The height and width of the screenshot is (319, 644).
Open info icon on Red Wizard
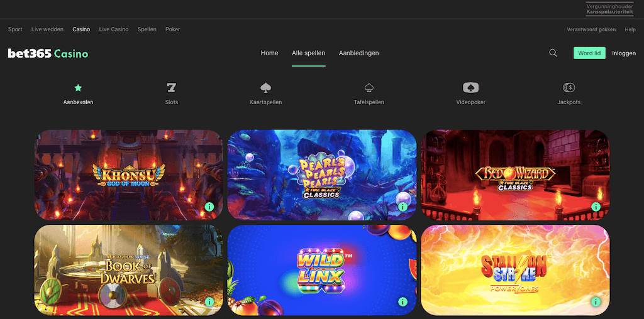pos(596,207)
